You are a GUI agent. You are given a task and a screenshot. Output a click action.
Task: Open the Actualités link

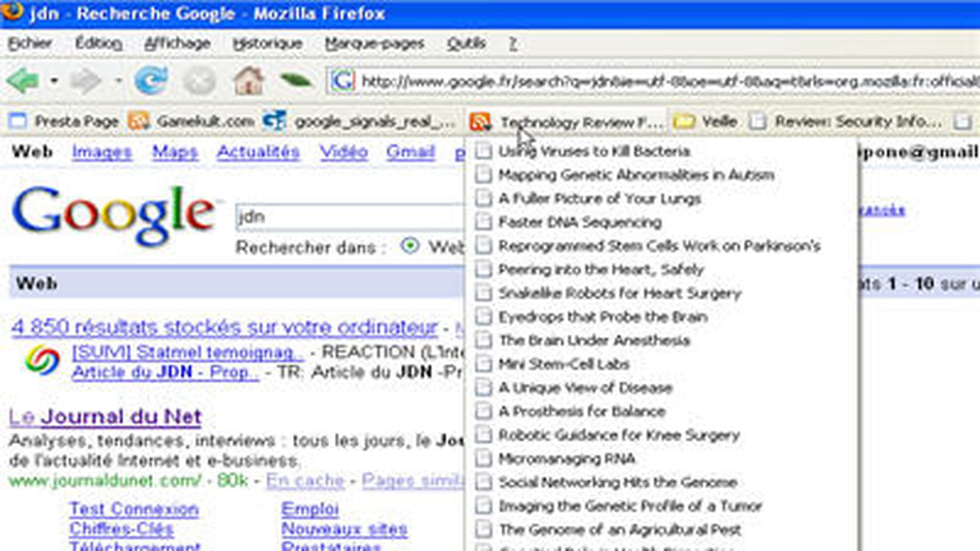click(258, 152)
